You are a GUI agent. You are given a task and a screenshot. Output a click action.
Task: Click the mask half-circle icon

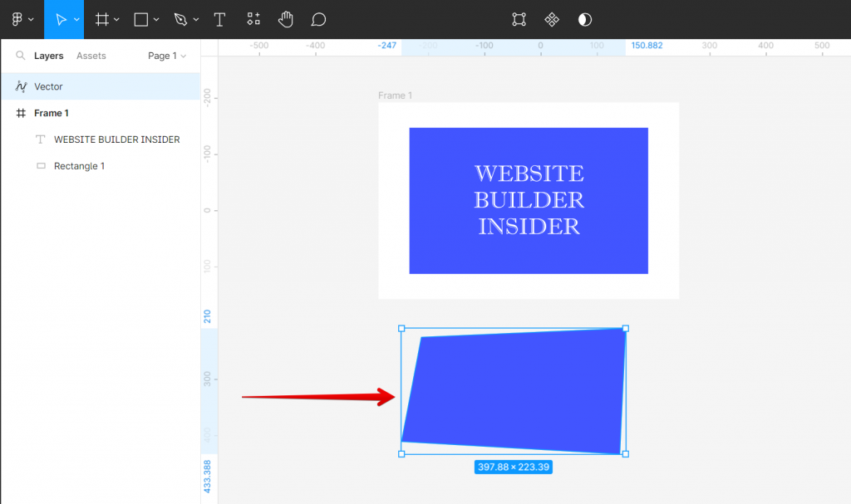pyautogui.click(x=584, y=19)
